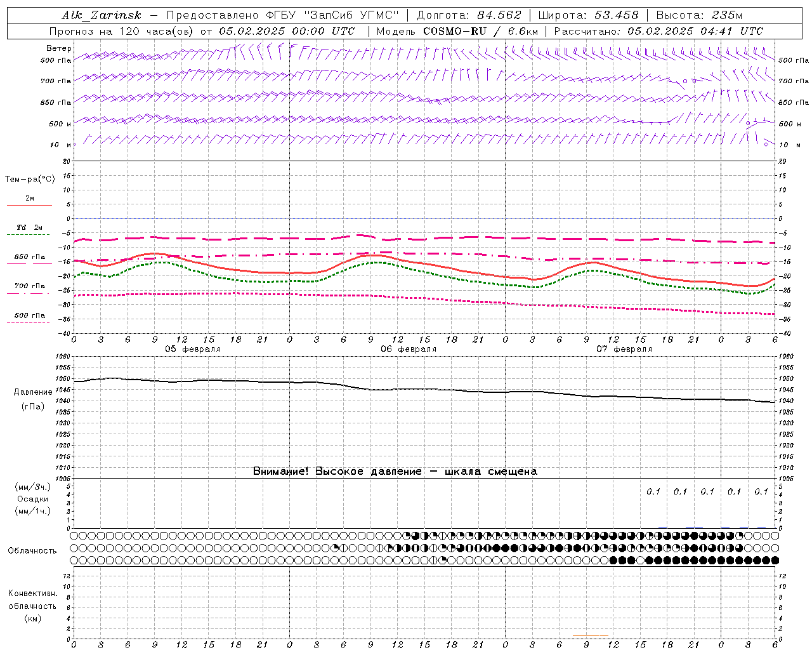812x650 pixels.
Task: Click the left 10 м wind level label
Action: tap(61, 145)
